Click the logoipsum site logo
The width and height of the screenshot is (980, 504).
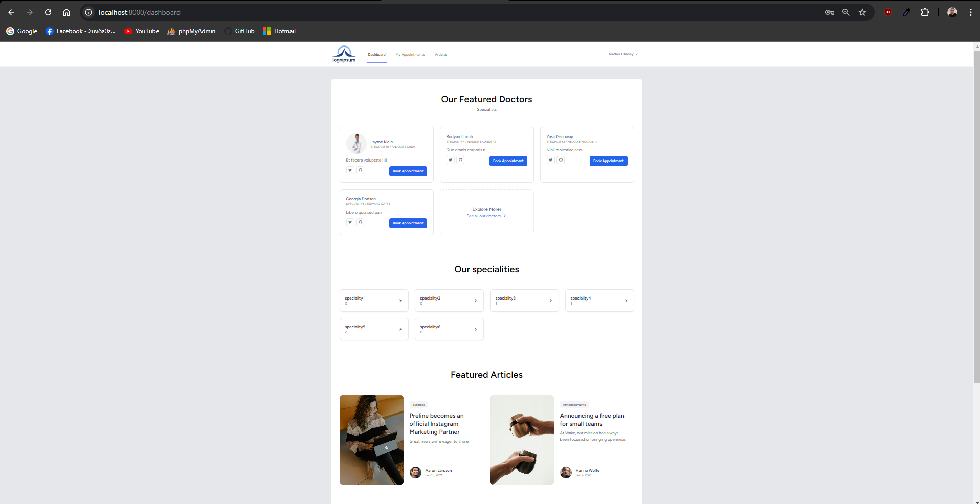click(344, 54)
